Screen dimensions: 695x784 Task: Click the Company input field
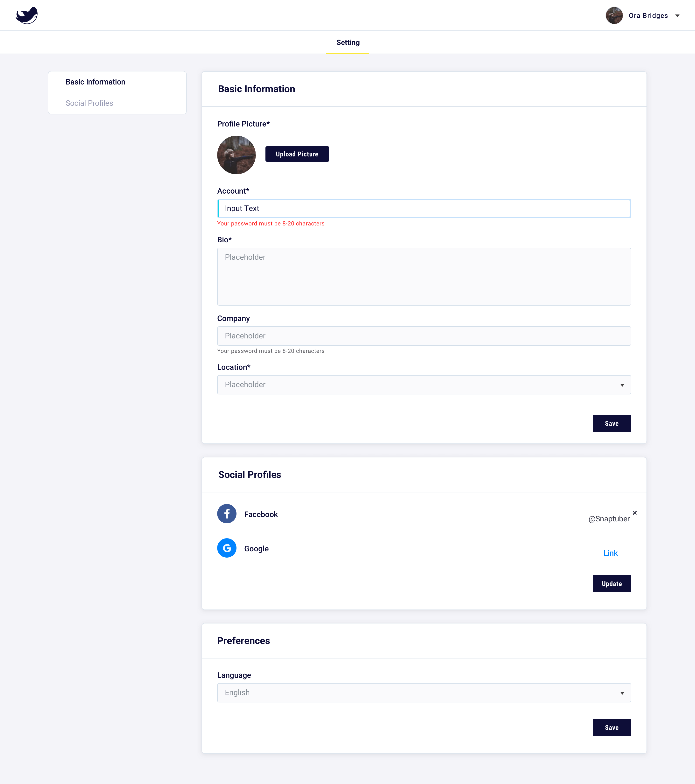point(424,336)
